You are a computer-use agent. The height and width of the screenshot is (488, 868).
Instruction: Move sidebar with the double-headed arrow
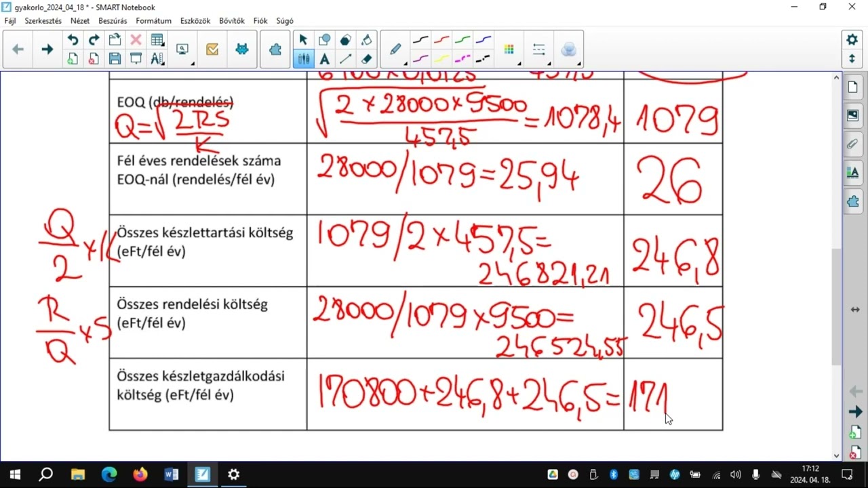coord(854,310)
